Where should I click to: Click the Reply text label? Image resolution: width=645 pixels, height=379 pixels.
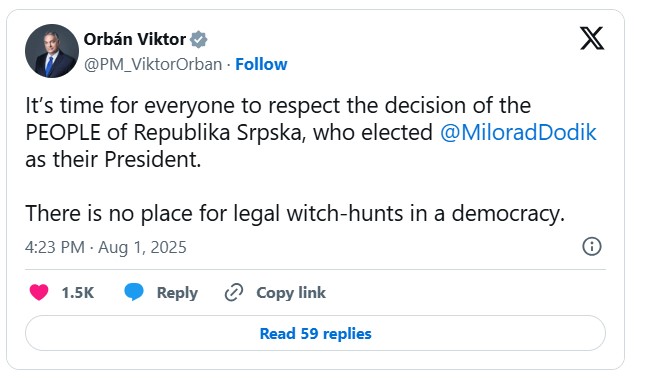[177, 293]
